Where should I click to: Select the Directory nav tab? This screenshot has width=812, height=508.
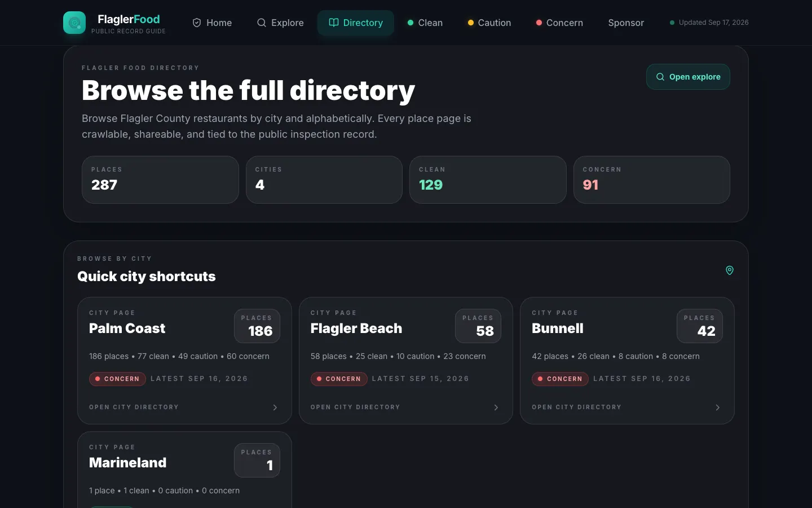tap(356, 23)
